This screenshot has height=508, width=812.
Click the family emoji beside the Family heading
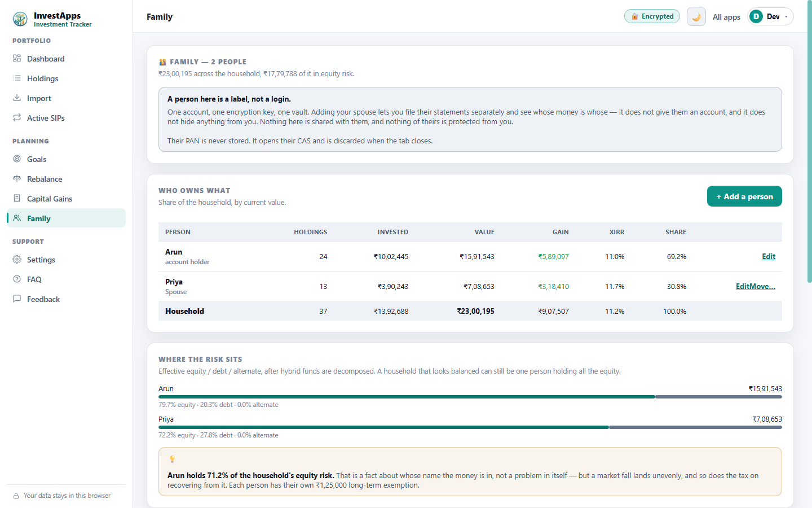click(x=162, y=62)
